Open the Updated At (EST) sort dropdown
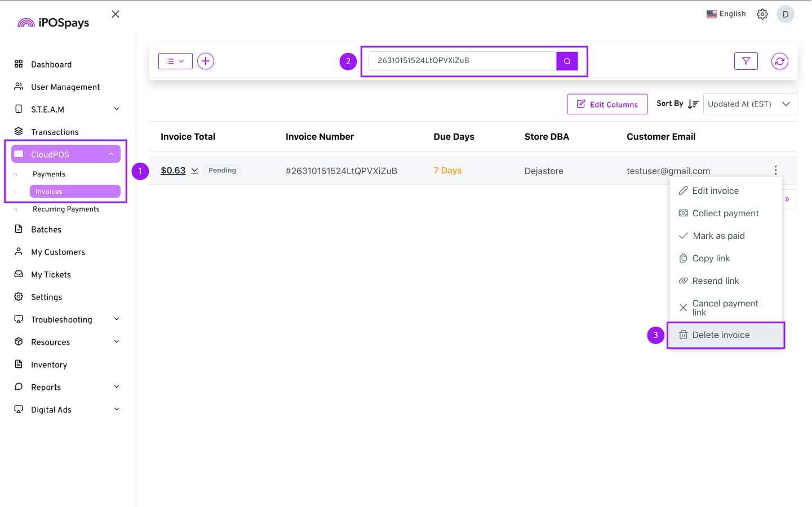Image resolution: width=812 pixels, height=507 pixels. pos(749,104)
